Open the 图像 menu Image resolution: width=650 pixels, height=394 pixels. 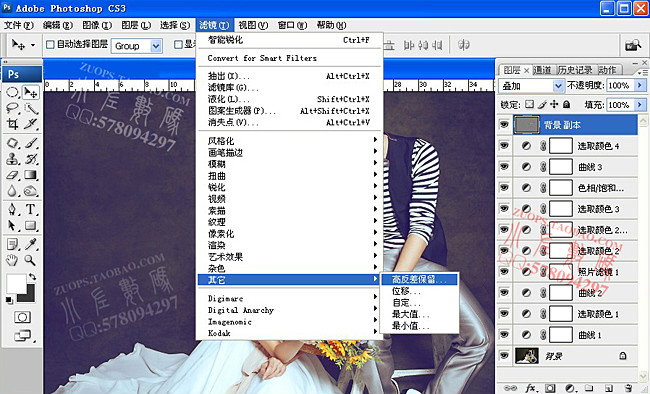click(97, 25)
